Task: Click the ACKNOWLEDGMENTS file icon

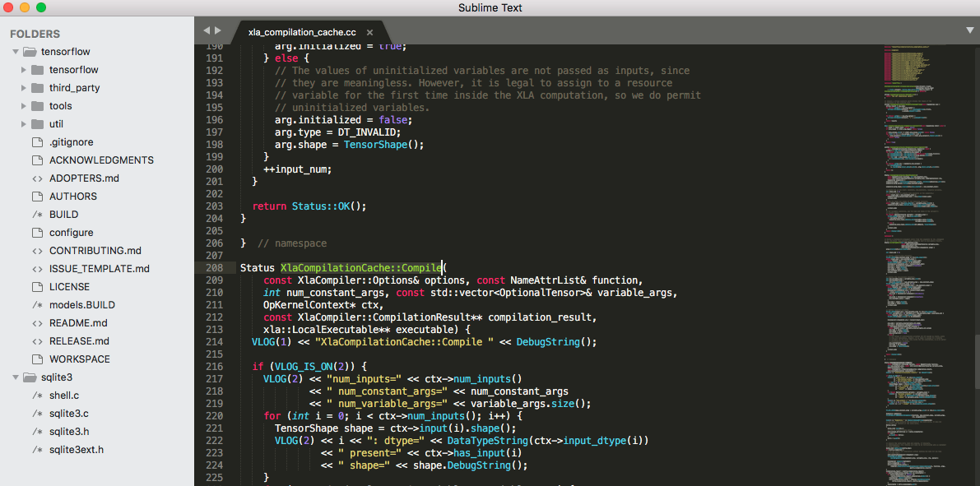Action: point(38,160)
